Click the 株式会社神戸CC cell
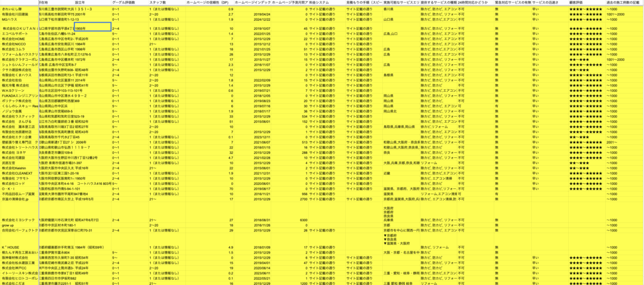 [x=19, y=268]
